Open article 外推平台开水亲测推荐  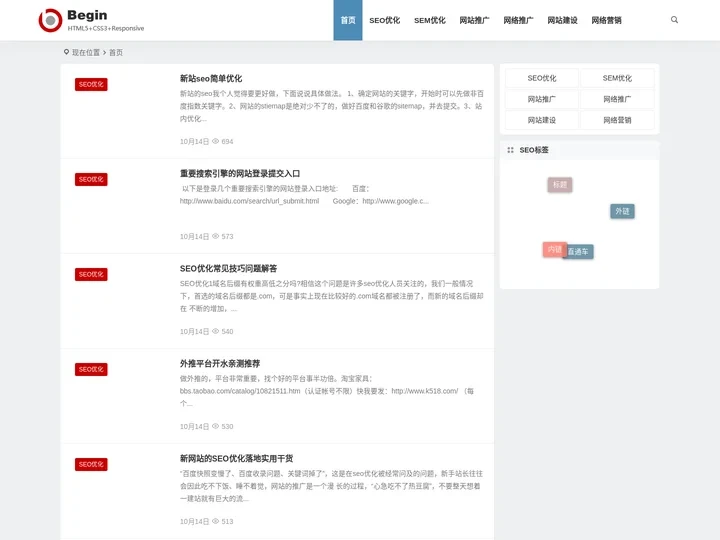click(x=220, y=364)
